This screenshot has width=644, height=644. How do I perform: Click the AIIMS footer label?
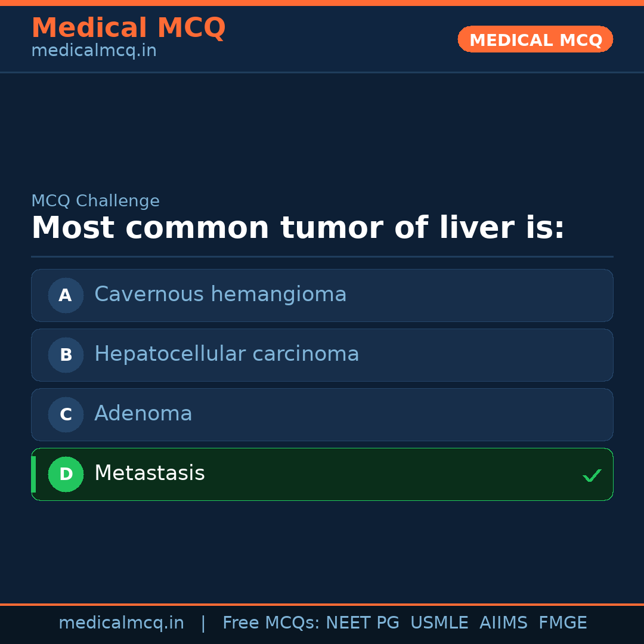[x=503, y=623]
